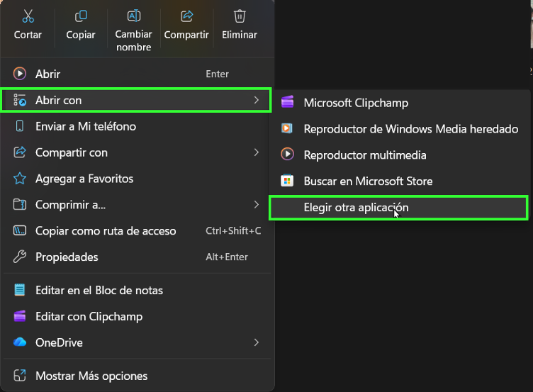533x392 pixels.
Task: Click the Windows Media heredado player icon
Action: click(287, 128)
